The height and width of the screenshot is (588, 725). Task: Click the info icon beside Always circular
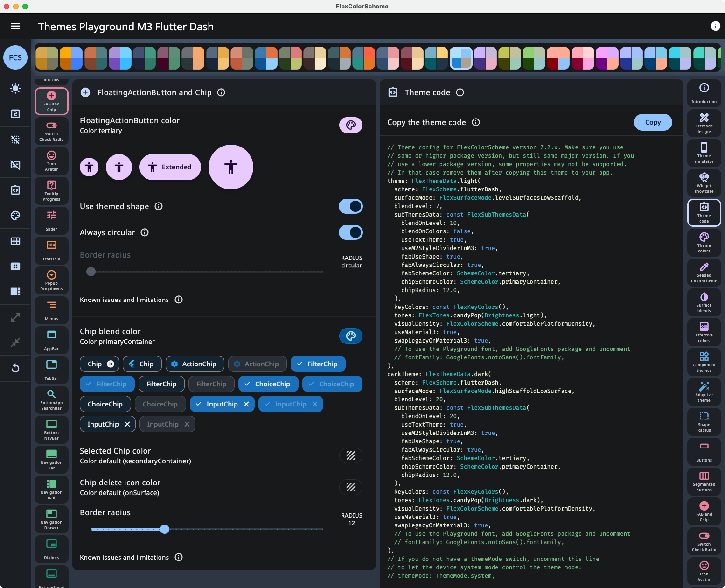click(145, 232)
